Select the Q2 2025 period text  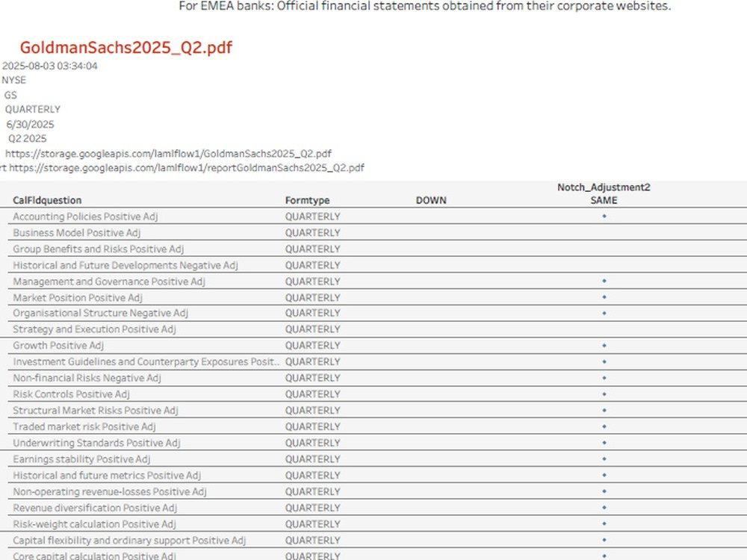pos(27,139)
